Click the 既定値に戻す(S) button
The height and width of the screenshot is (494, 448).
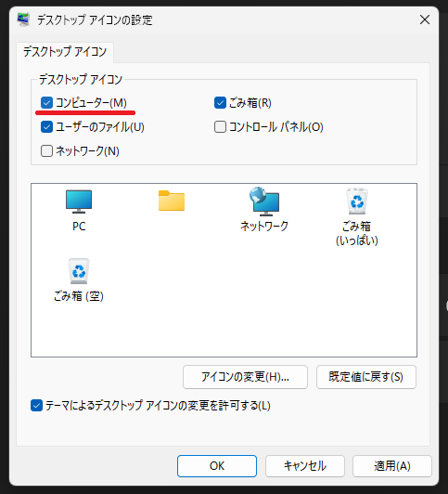[366, 377]
